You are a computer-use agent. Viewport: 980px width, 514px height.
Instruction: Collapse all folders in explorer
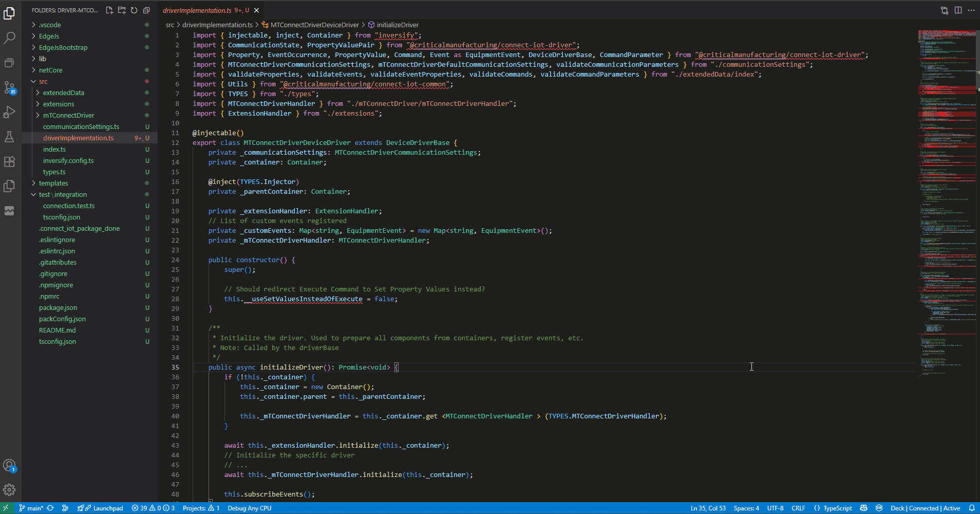(x=146, y=10)
